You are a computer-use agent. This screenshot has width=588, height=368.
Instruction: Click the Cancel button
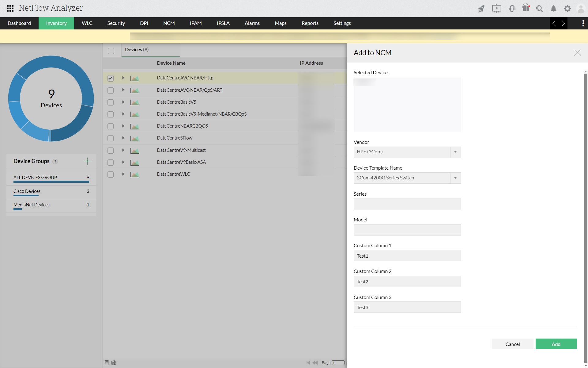point(512,344)
